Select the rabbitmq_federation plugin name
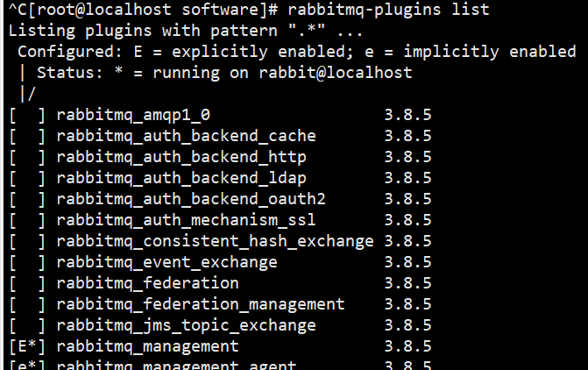Screen dimensions: 588x370 (x=147, y=283)
